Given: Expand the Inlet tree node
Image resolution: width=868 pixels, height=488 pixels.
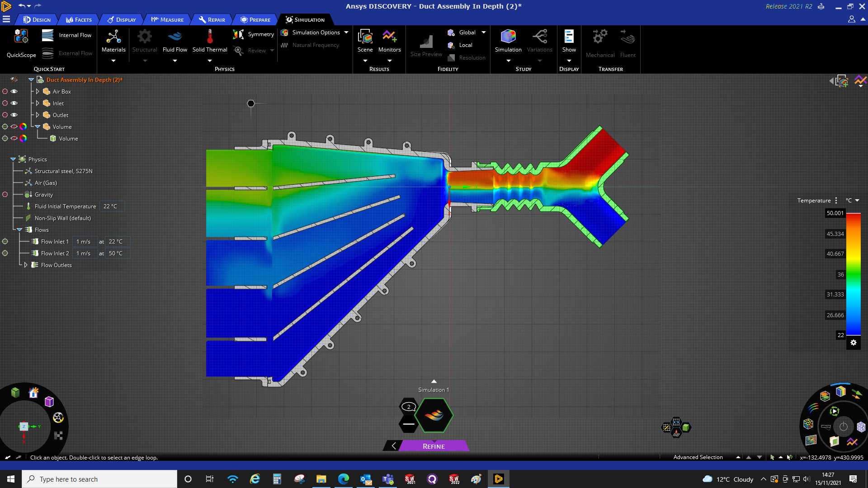Looking at the screenshot, I should click(38, 103).
